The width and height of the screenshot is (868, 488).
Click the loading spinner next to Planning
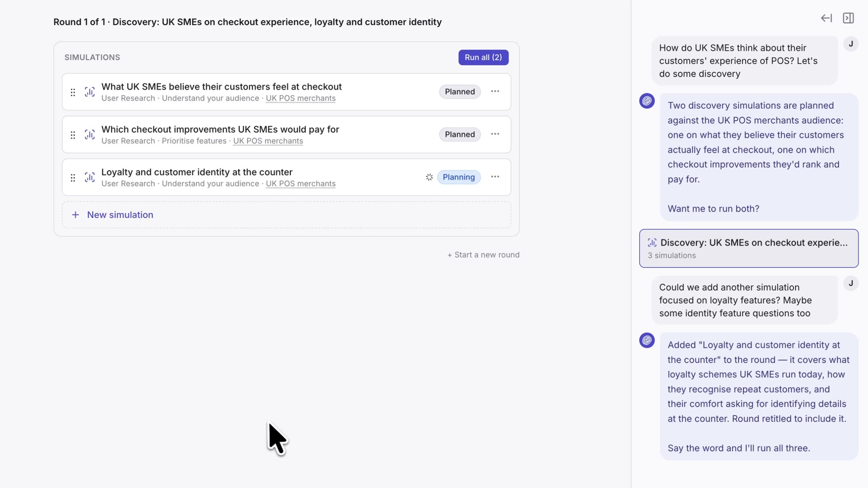pos(429,177)
